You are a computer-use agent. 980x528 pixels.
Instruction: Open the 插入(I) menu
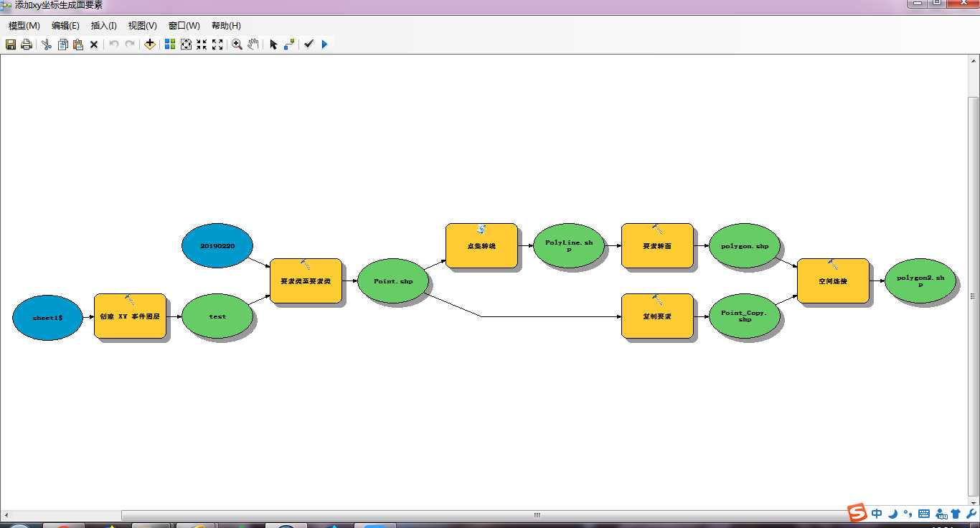pos(104,26)
